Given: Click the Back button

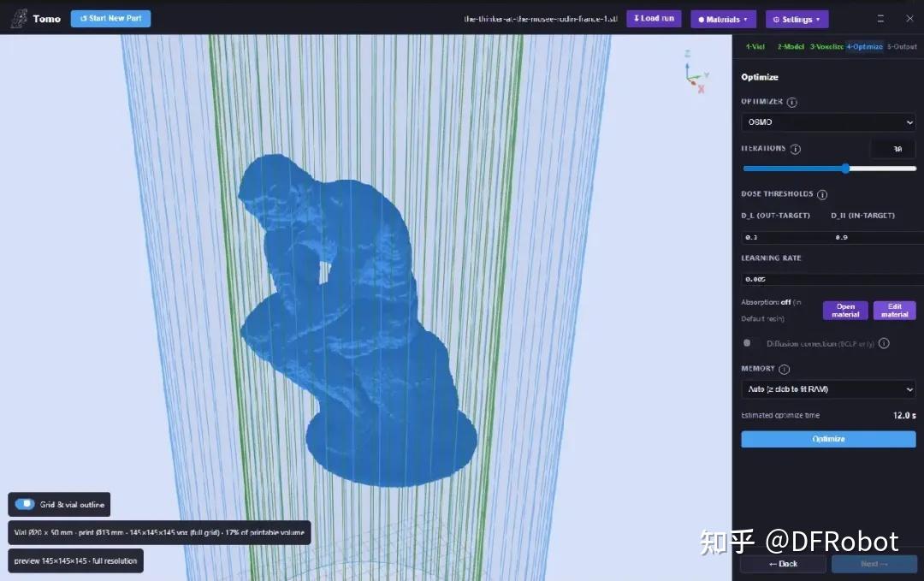Looking at the screenshot, I should [x=783, y=564].
